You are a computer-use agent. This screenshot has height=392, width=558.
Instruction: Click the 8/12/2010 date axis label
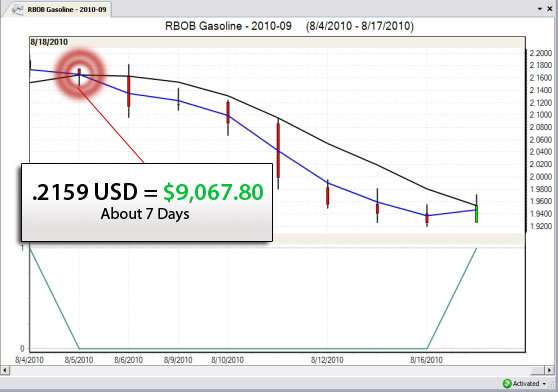coord(327,360)
